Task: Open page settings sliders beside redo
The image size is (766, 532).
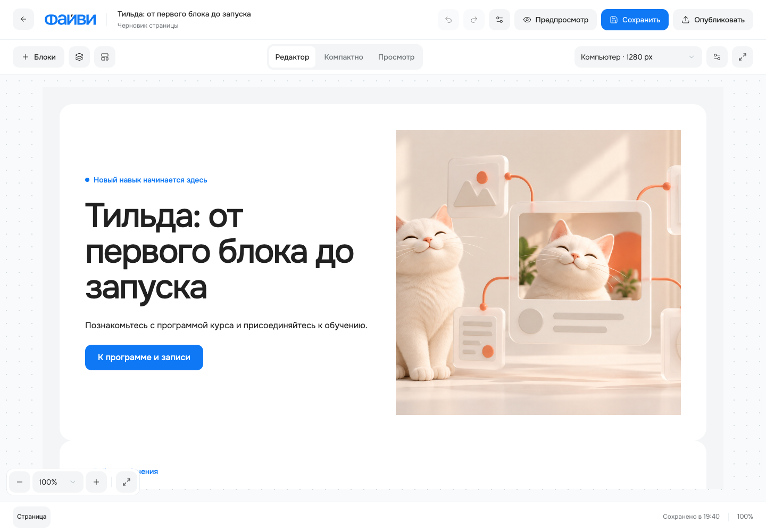Action: point(499,20)
